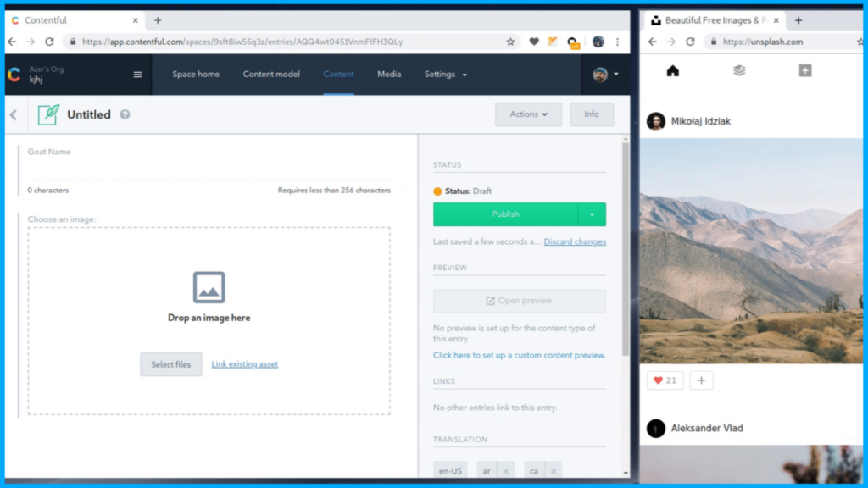This screenshot has width=868, height=488.
Task: Add mountain photo to collection with plus button
Action: coord(701,380)
